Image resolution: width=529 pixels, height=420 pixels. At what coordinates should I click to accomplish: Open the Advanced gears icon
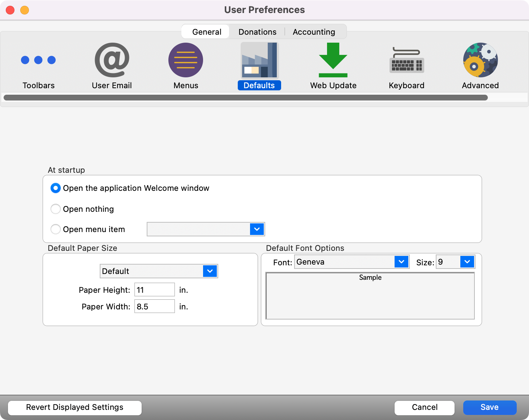[480, 60]
